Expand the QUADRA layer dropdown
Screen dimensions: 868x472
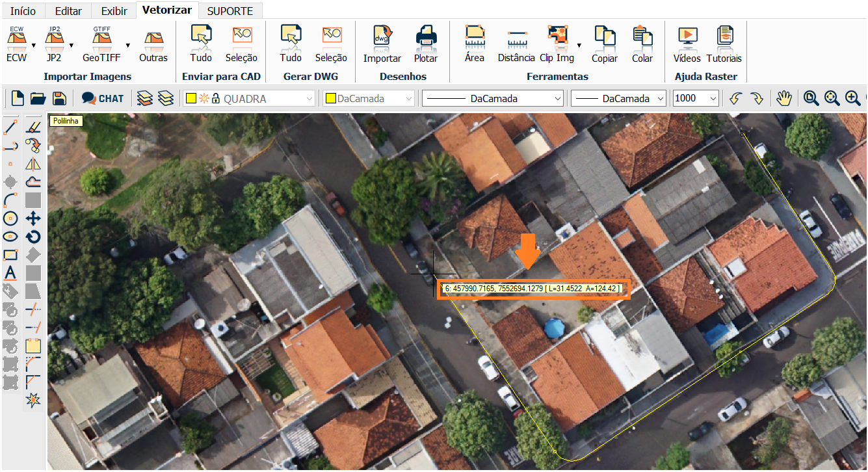pyautogui.click(x=309, y=99)
